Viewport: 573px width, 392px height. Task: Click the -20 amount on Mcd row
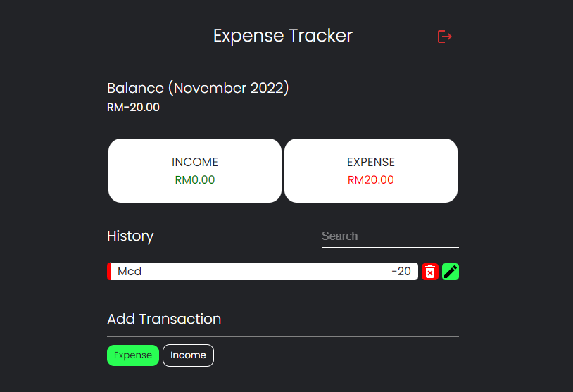click(x=401, y=272)
